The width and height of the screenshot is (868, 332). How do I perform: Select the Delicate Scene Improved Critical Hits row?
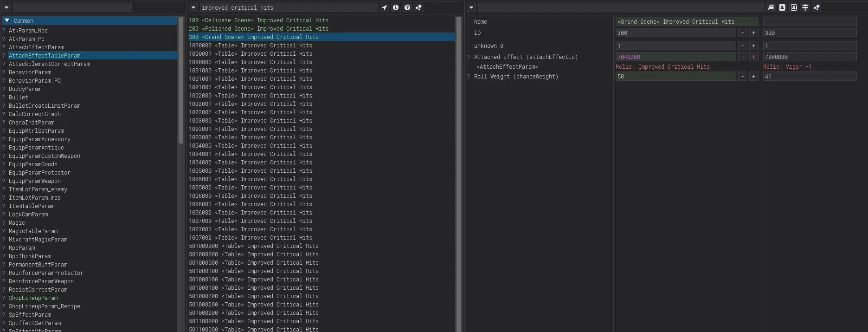point(258,20)
